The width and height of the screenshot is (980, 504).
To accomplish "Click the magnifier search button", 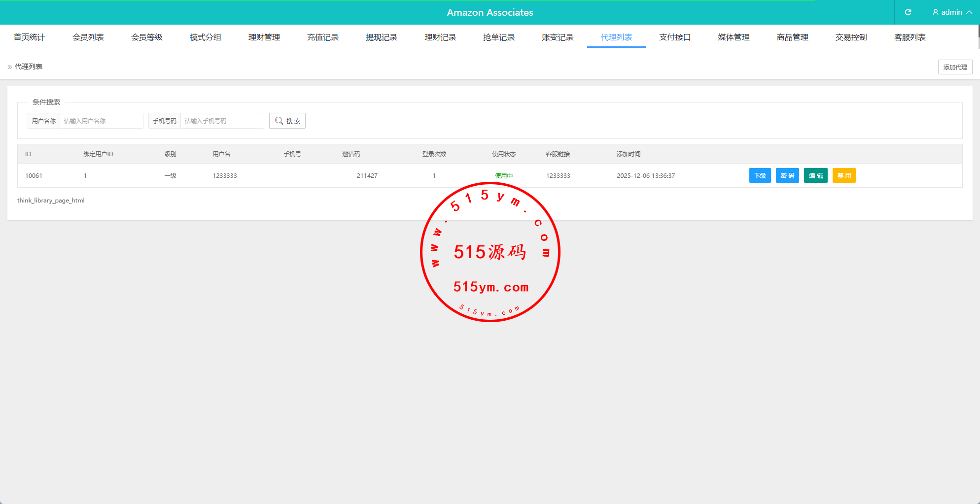I will pyautogui.click(x=287, y=121).
